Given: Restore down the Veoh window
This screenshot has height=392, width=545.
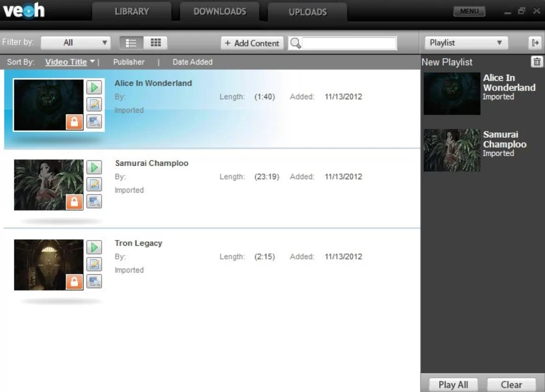Looking at the screenshot, I should point(521,11).
